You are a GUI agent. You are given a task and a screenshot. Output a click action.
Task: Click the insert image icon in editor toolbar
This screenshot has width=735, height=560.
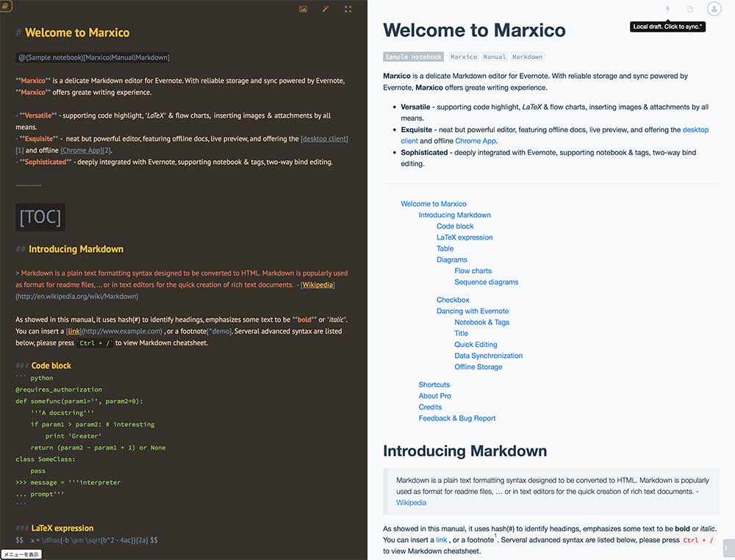tap(303, 9)
